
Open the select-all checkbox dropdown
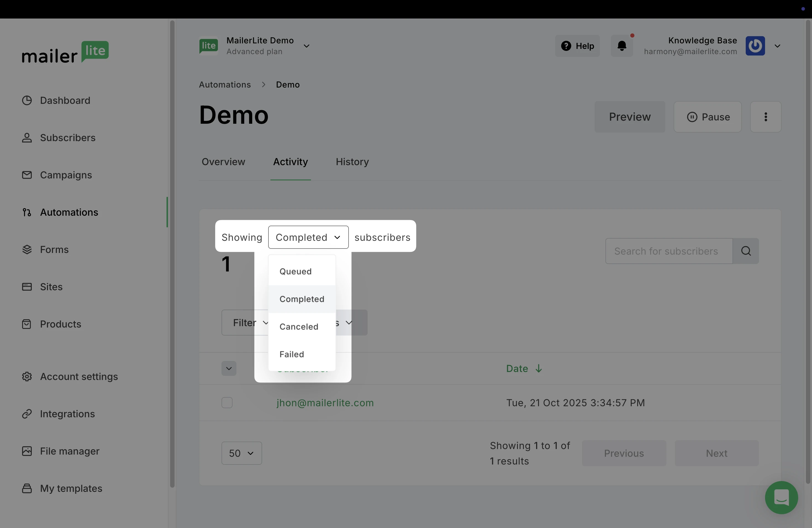[x=229, y=368]
